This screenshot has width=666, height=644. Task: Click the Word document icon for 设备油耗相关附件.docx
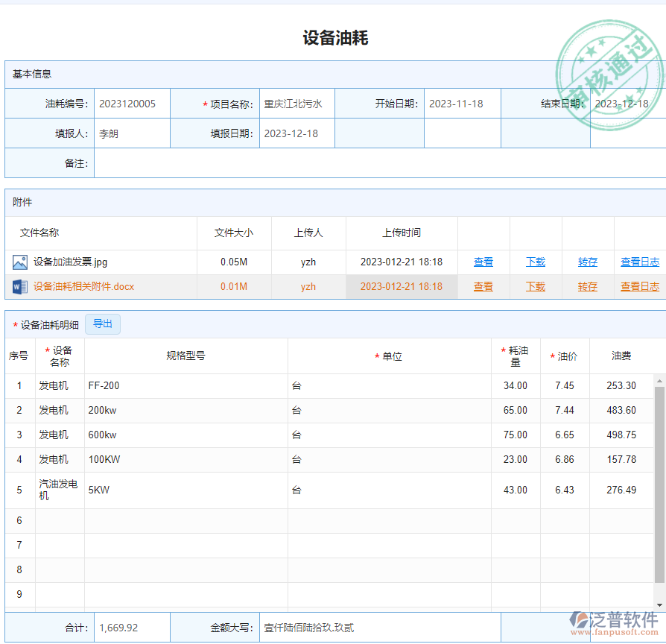(x=19, y=286)
